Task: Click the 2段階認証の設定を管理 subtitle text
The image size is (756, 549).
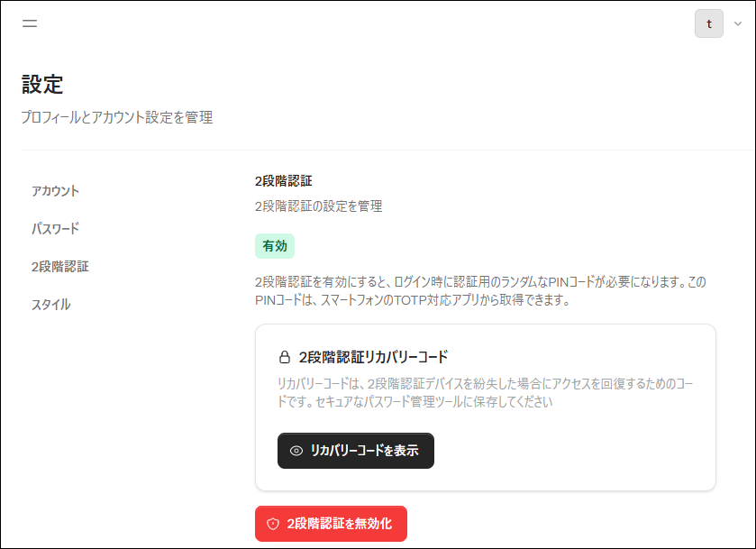Action: (318, 206)
